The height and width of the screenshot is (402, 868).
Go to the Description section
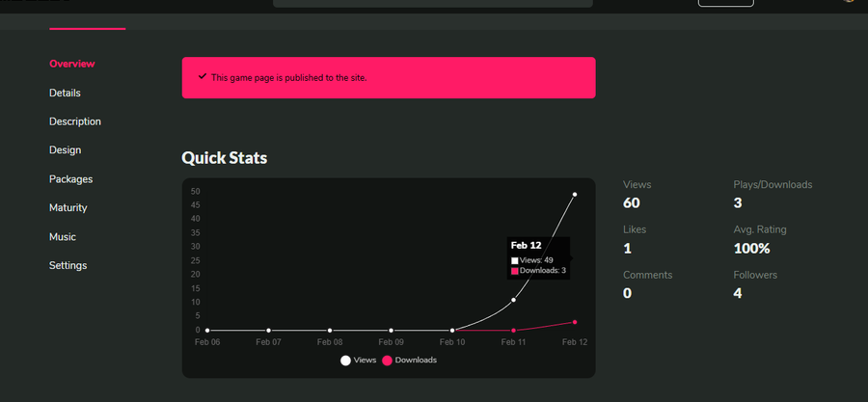pos(74,121)
